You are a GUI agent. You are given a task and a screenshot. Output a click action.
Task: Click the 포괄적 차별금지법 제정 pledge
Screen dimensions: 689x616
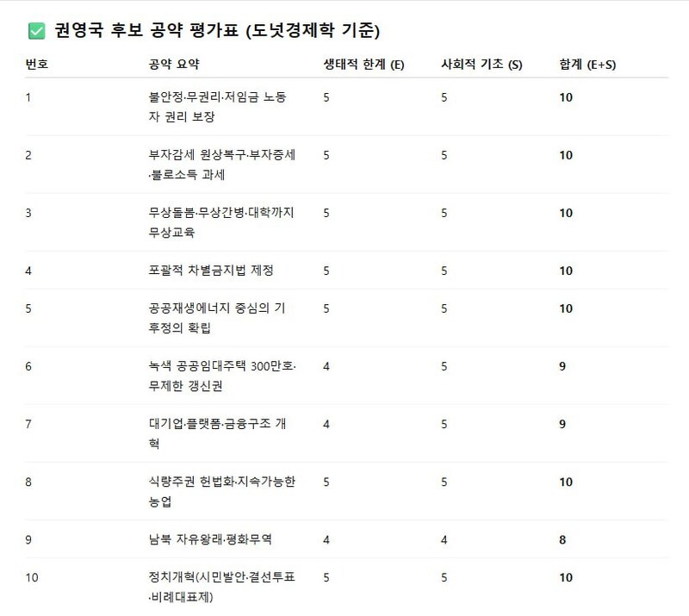(x=211, y=271)
